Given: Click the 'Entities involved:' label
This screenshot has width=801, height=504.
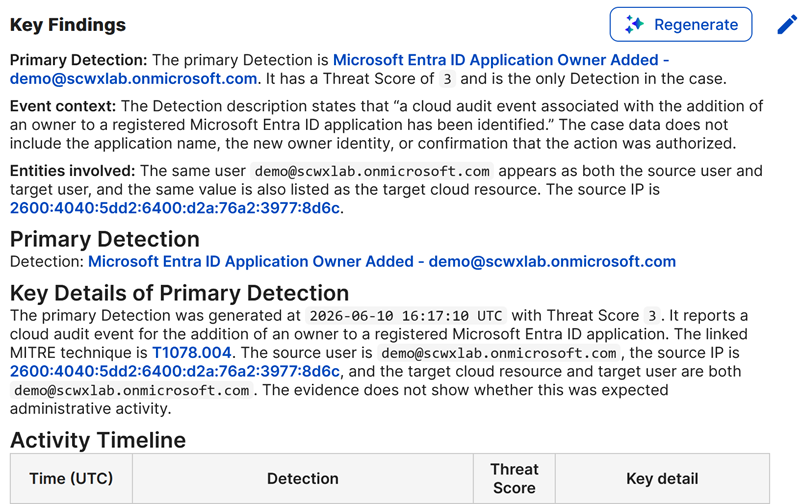Looking at the screenshot, I should pyautogui.click(x=73, y=171).
